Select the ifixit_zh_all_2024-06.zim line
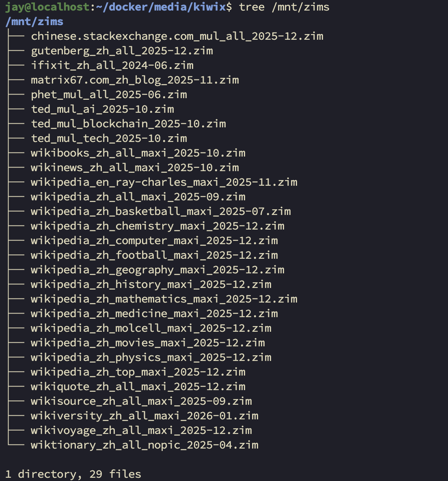 coord(112,65)
